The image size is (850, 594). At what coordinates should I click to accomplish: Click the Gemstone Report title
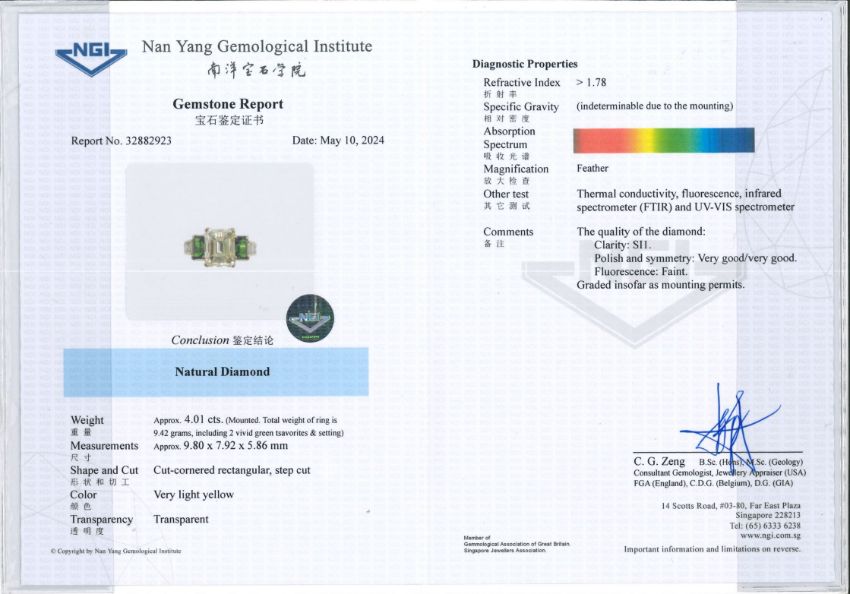tap(228, 104)
